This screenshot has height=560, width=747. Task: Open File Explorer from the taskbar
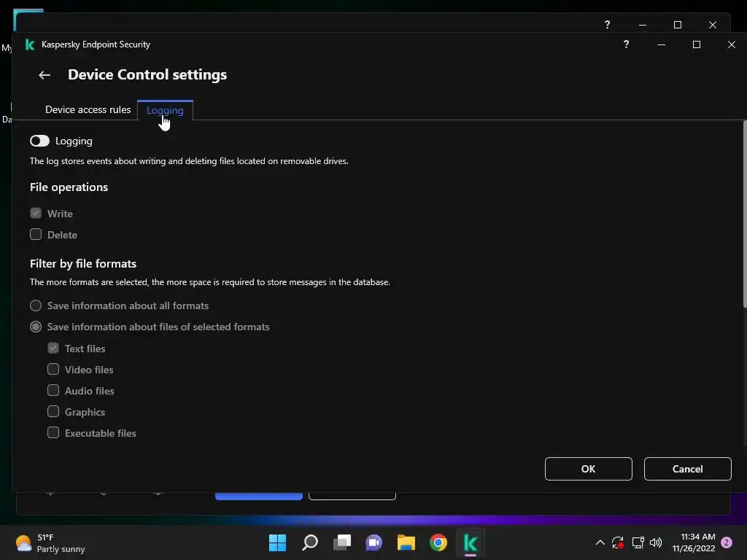[x=406, y=542]
